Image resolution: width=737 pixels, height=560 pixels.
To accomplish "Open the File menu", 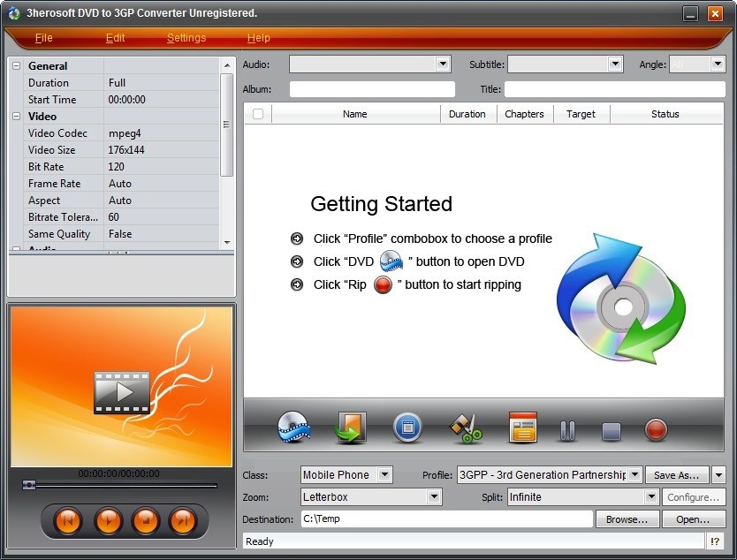I will coord(43,38).
